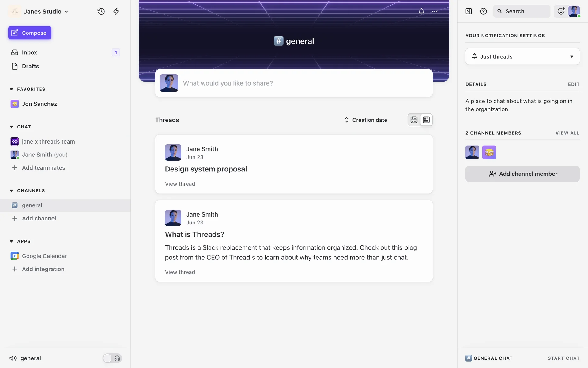Open the Inbox
588x368 pixels.
click(x=29, y=52)
